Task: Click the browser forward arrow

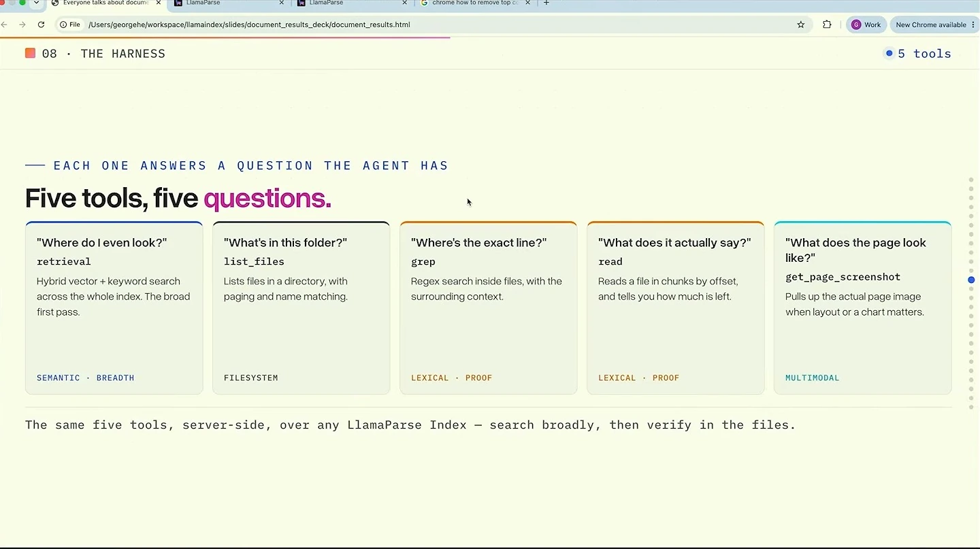Action: point(22,24)
